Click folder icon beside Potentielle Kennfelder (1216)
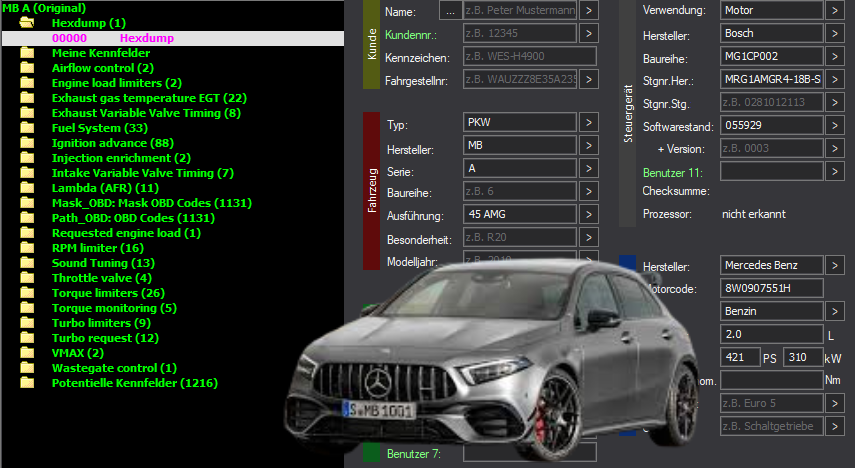The image size is (855, 468). [27, 383]
